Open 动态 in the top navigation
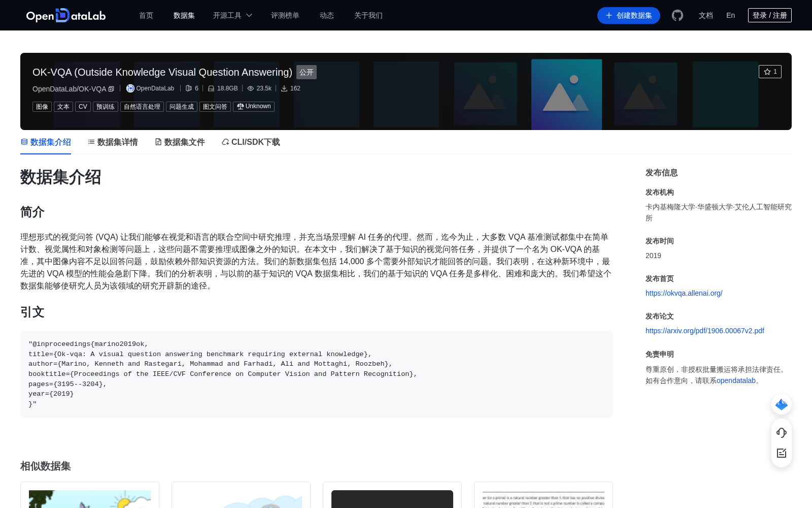This screenshot has height=508, width=812. [327, 15]
